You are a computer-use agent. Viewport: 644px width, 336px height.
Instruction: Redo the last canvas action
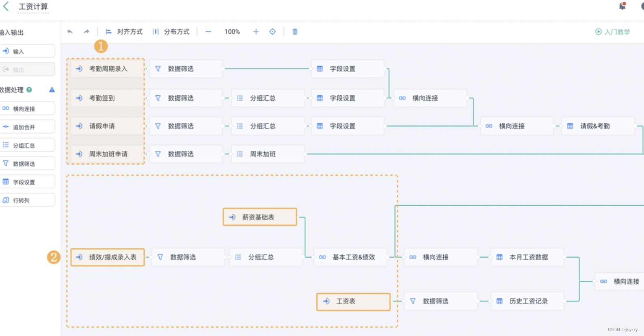(86, 32)
